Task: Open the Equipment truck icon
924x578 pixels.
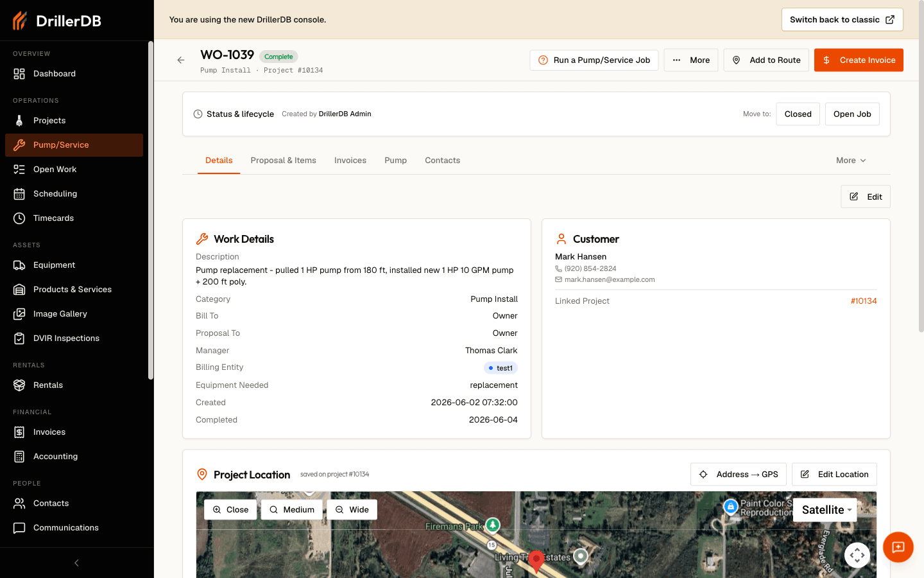Action: tap(19, 265)
